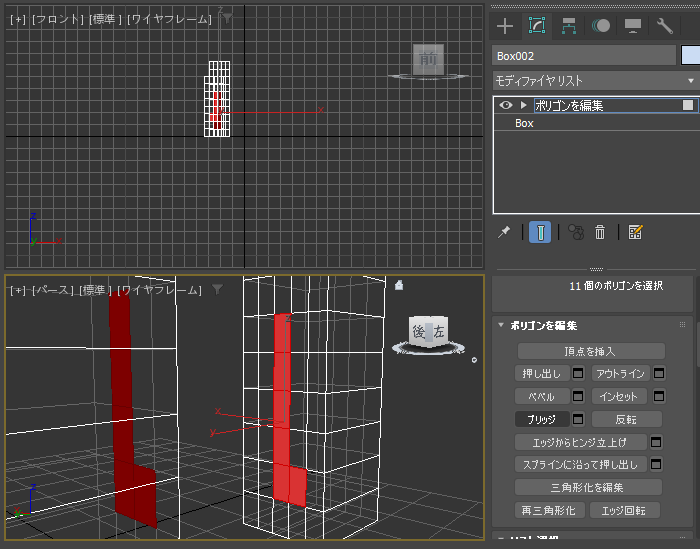Viewport: 700px width, 549px height.
Task: Open the [パース] view label menu
Action: click(x=52, y=291)
